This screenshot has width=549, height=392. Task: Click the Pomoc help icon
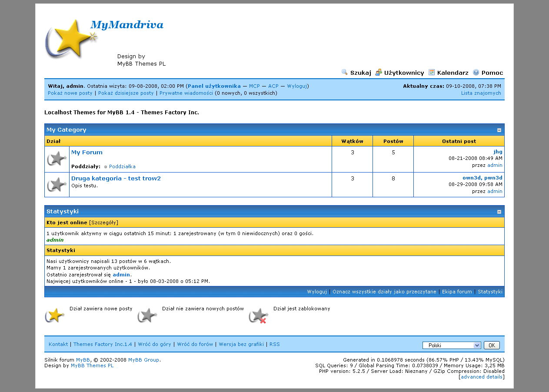[476, 73]
